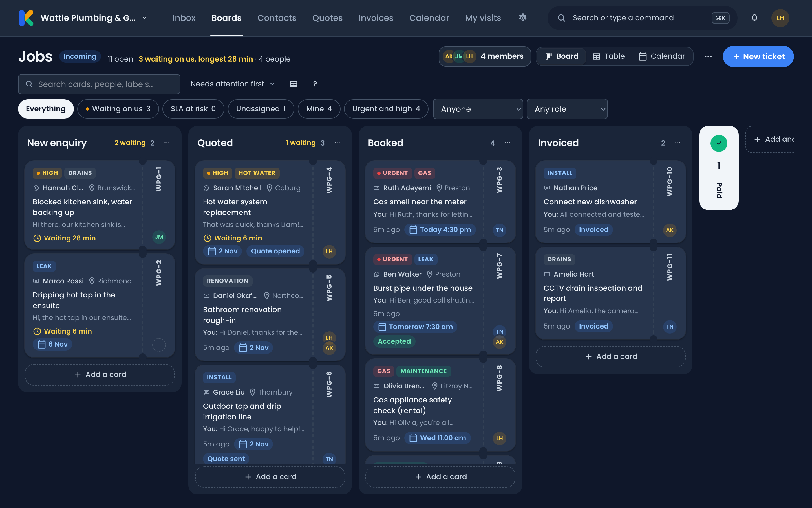
Task: Click the Wattle Plumbing logo icon
Action: (26, 18)
